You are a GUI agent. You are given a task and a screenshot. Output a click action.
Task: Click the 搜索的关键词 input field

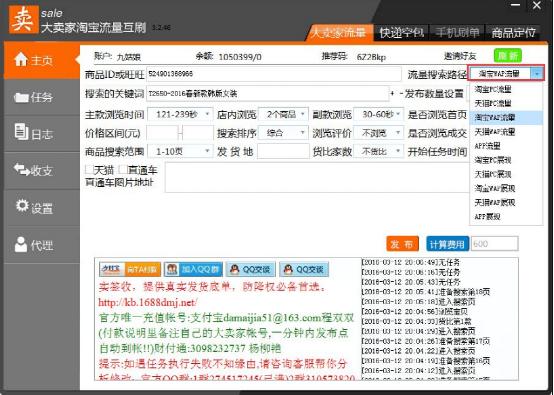click(x=267, y=93)
